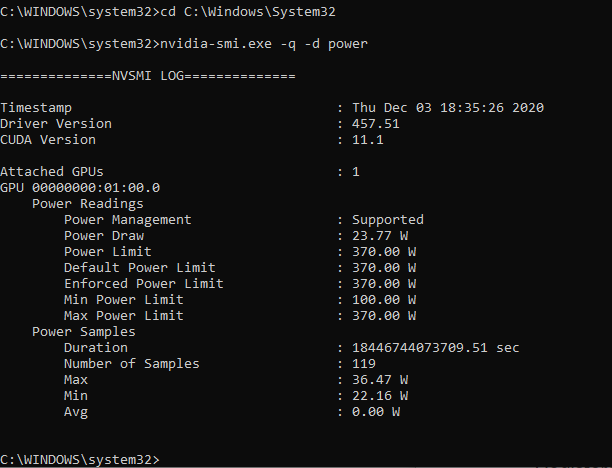The width and height of the screenshot is (612, 468).
Task: Click the Max Power Limit label
Action: point(124,316)
